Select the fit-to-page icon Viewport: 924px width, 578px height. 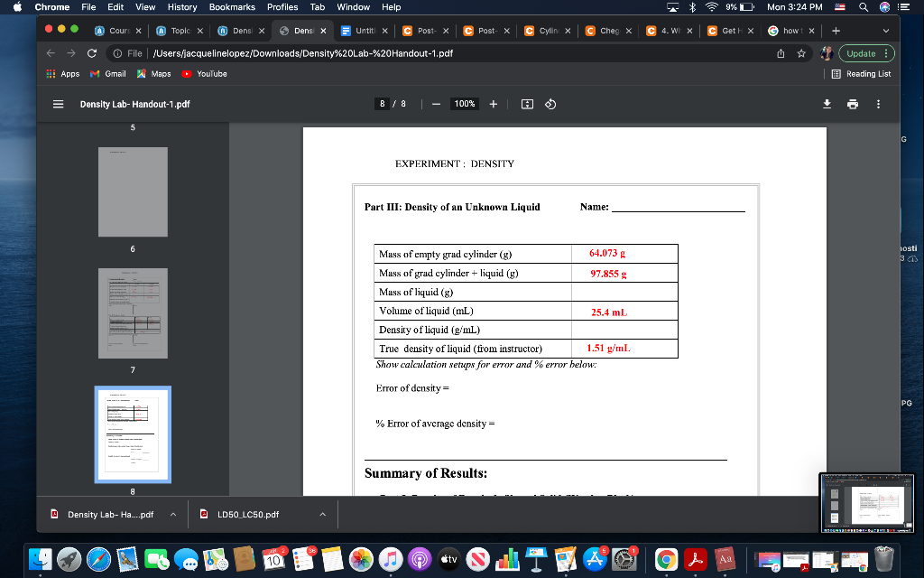pos(529,104)
